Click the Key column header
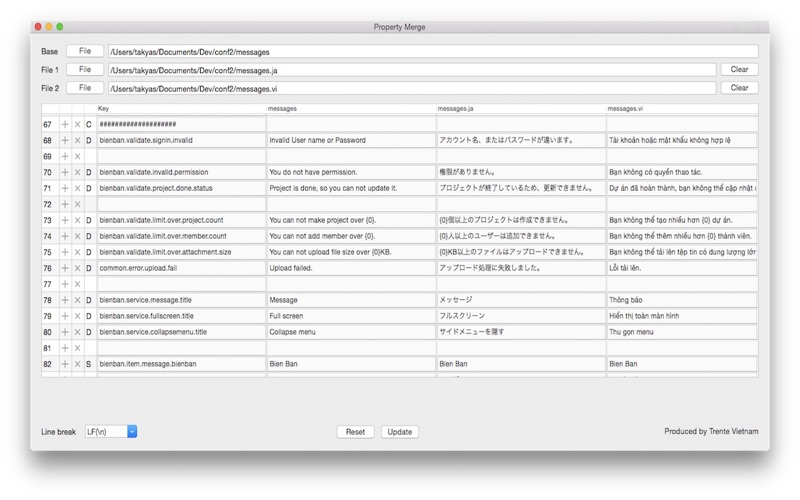 (x=181, y=109)
